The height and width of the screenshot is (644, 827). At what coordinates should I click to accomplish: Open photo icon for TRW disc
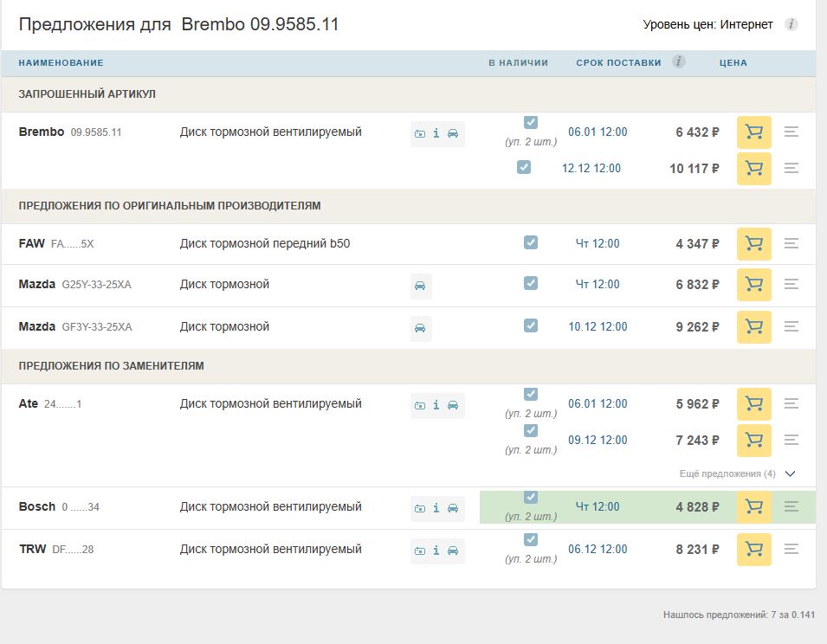pyautogui.click(x=420, y=551)
